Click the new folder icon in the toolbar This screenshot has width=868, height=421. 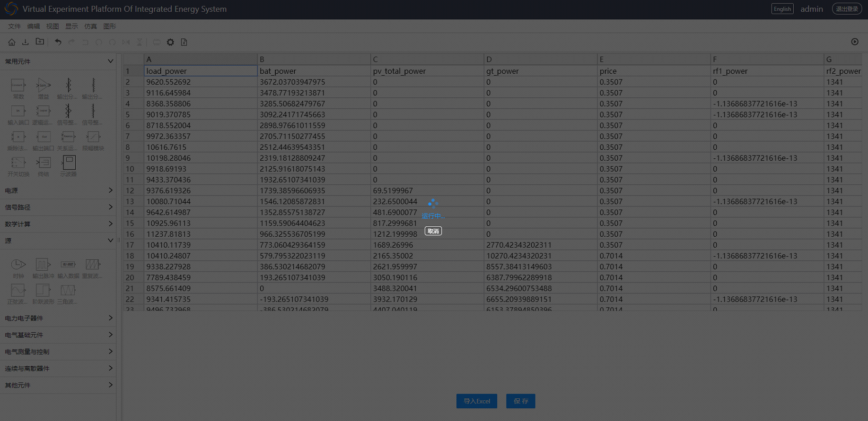[x=40, y=42]
